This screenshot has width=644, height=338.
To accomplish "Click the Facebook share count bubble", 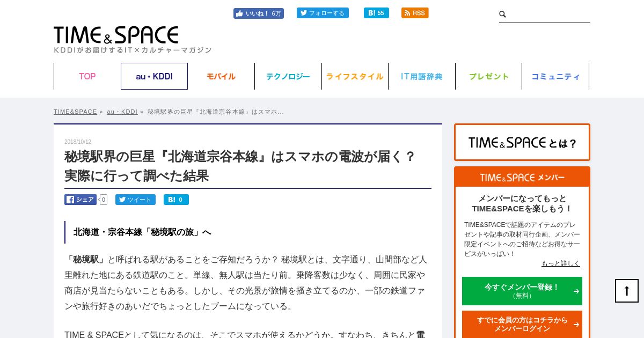I will 103,200.
